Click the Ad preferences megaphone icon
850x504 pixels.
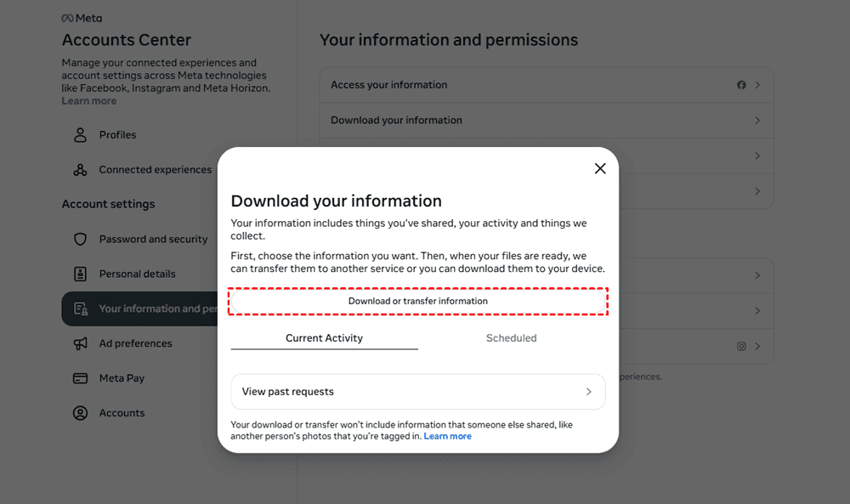click(x=81, y=343)
